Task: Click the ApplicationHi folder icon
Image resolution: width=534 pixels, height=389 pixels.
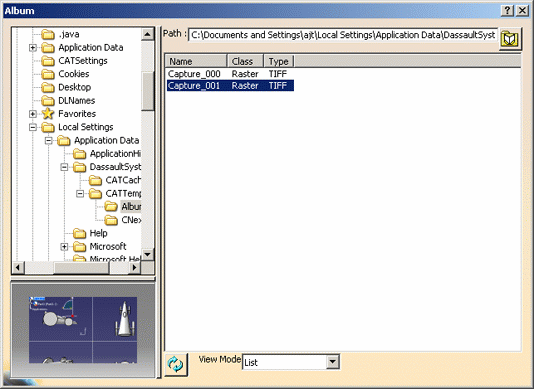Action: coord(79,154)
